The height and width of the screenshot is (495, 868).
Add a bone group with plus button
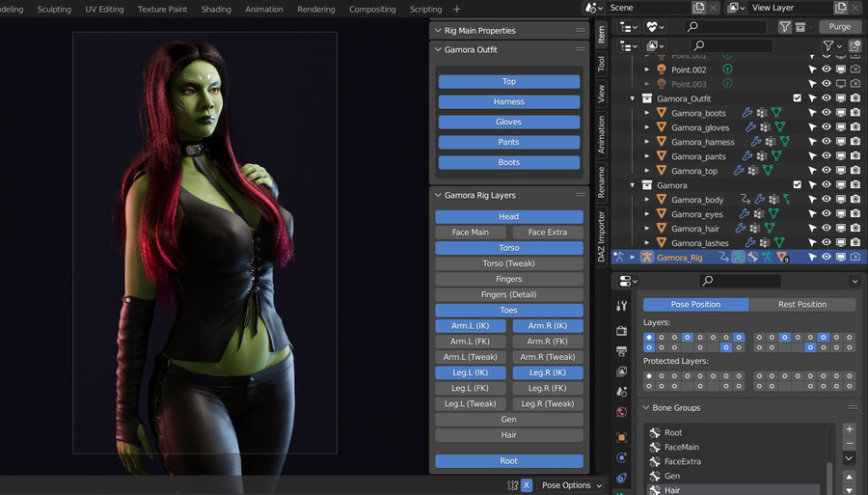pos(849,429)
